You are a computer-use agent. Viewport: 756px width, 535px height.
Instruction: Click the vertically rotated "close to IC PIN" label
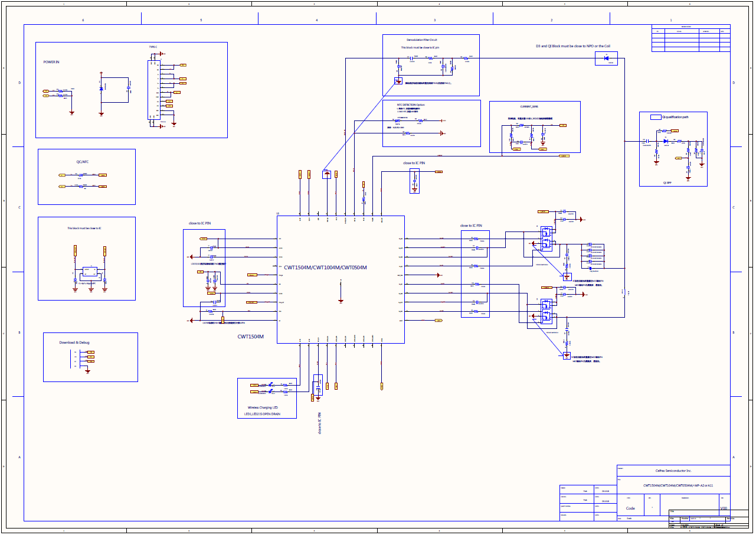coord(320,424)
